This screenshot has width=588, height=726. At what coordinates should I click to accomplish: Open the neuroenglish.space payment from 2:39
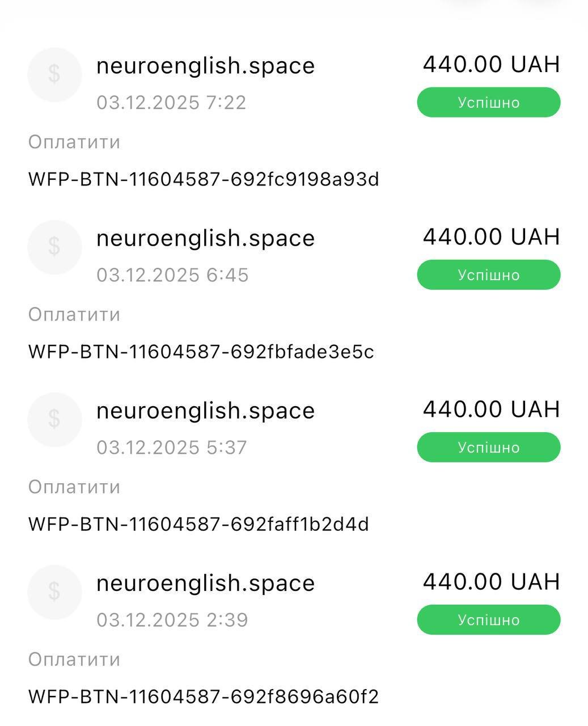pyautogui.click(x=205, y=583)
